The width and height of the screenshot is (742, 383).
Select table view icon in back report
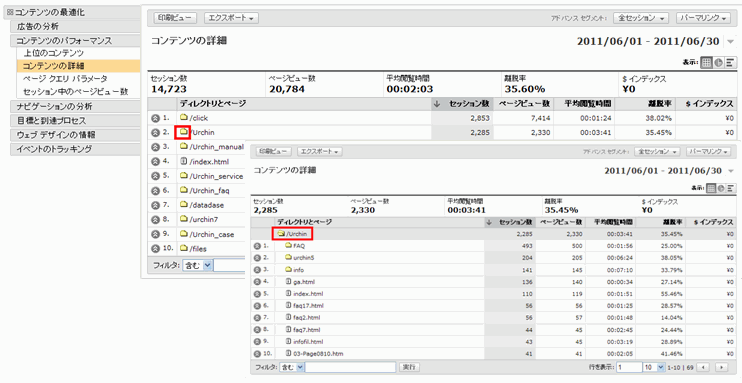point(707,63)
